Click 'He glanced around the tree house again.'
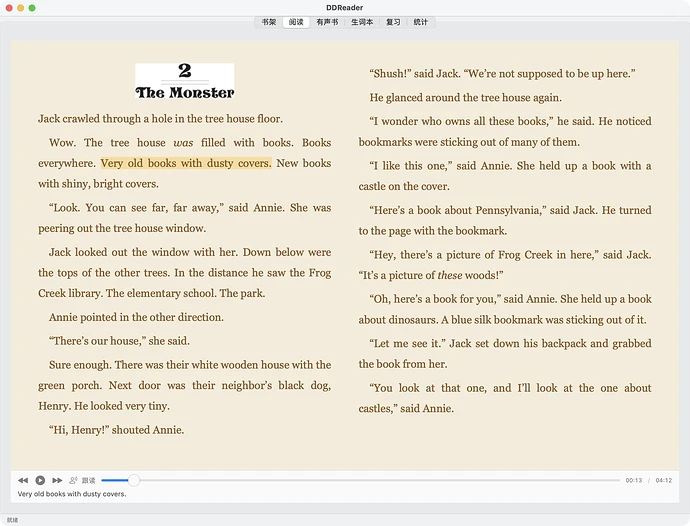Image resolution: width=690 pixels, height=526 pixels. pyautogui.click(x=466, y=98)
